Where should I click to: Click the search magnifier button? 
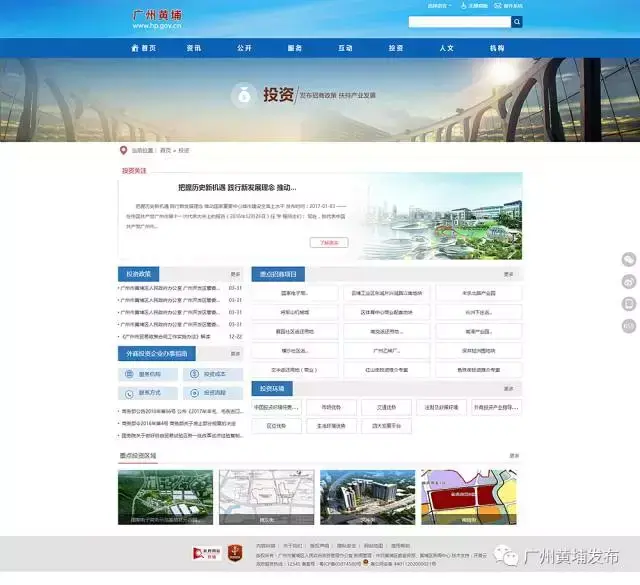click(516, 21)
